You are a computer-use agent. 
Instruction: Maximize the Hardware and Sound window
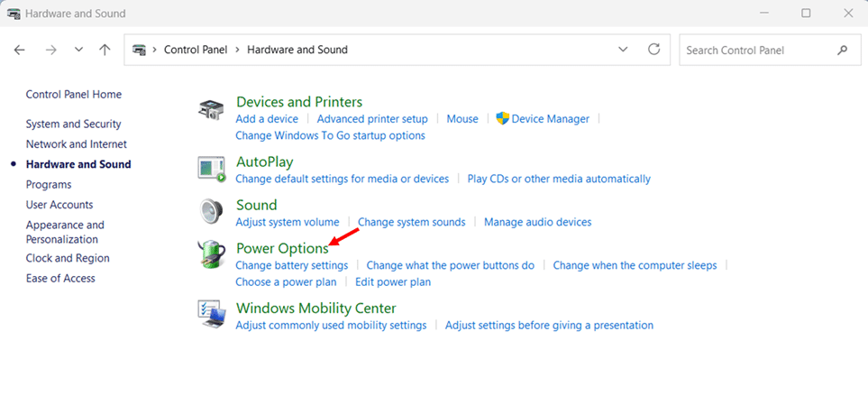coord(806,14)
